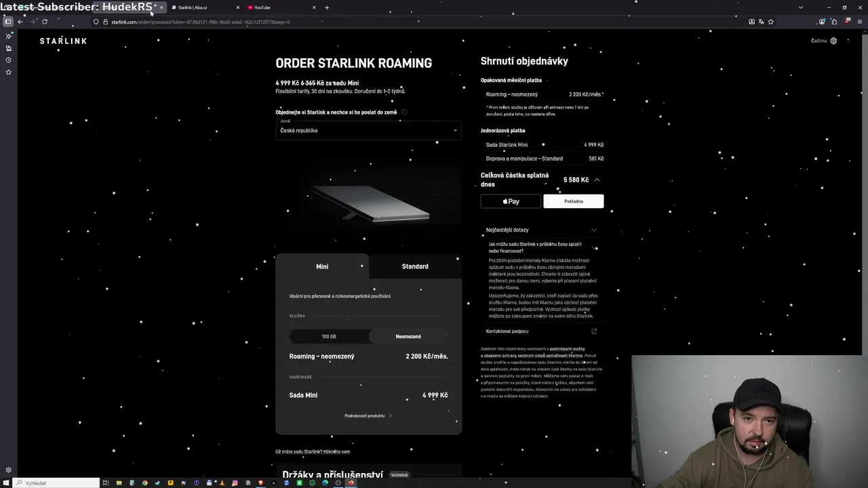Click the 'Roaming – neomezený' summary row
The image size is (868, 488).
[545, 94]
